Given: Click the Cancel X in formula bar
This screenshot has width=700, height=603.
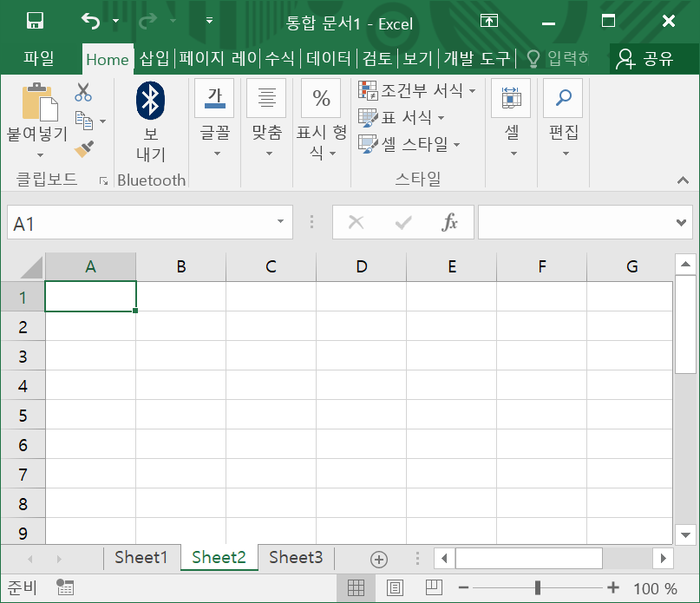Looking at the screenshot, I should (356, 222).
